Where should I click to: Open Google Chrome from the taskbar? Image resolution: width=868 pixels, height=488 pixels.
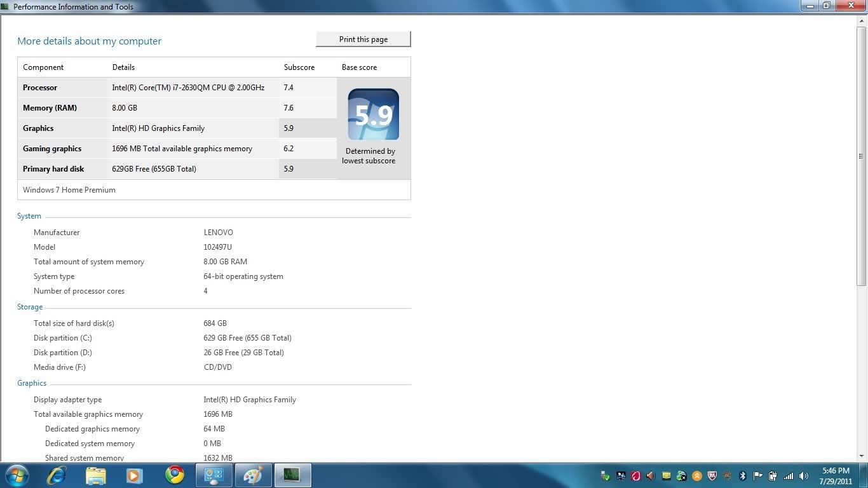click(175, 475)
